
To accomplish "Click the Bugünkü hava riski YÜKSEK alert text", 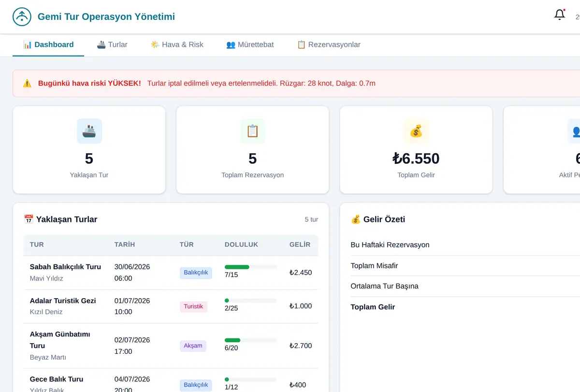I will click(89, 83).
